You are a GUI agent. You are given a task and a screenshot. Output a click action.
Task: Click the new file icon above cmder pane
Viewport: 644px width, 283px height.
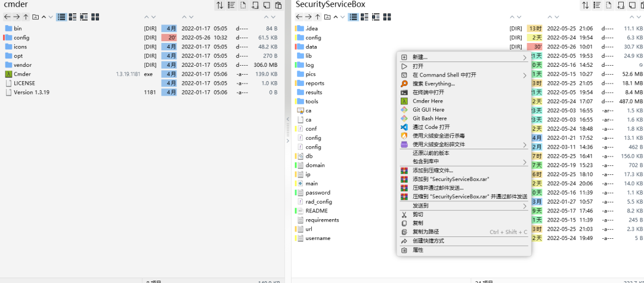243,5
